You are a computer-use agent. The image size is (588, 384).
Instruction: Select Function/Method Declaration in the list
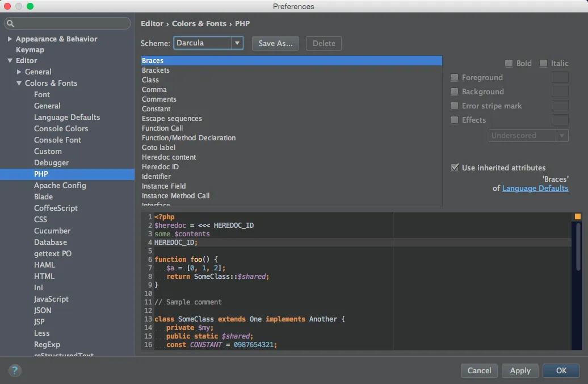tap(291, 138)
